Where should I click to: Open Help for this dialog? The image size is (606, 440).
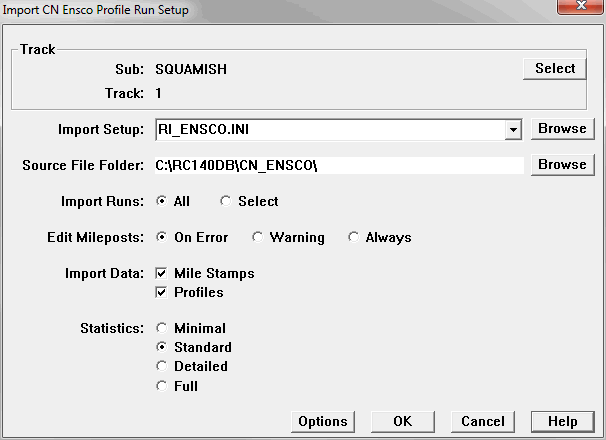(562, 422)
